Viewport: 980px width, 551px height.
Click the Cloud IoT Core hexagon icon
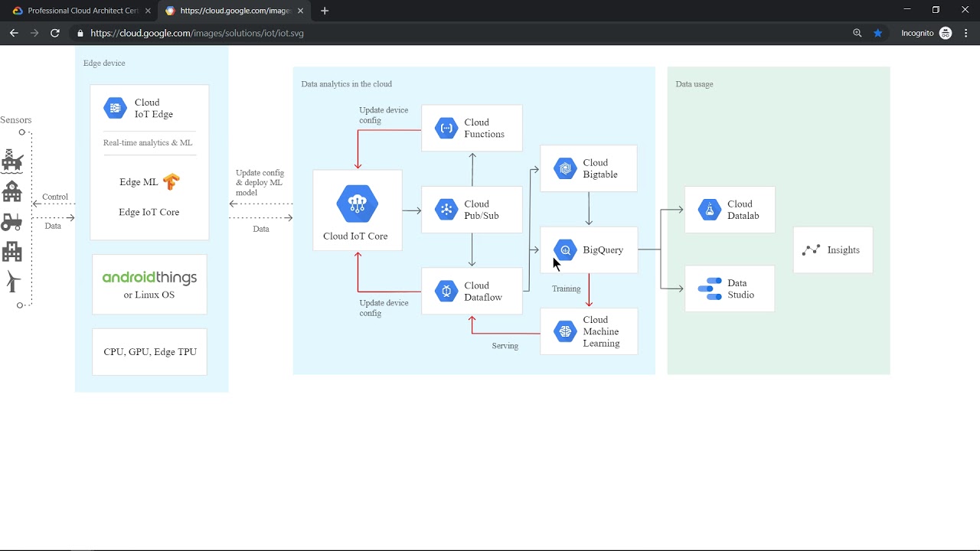click(358, 204)
